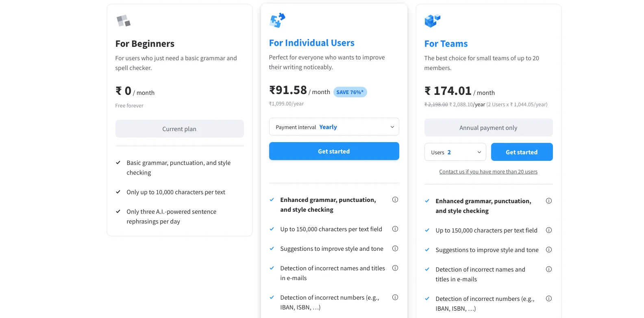Open the Payment interval Yearly dropdown
The width and height of the screenshot is (644, 318).
(334, 127)
